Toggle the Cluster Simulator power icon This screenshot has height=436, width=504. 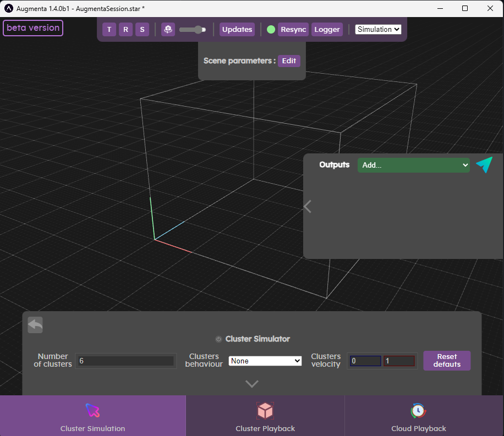coord(218,339)
